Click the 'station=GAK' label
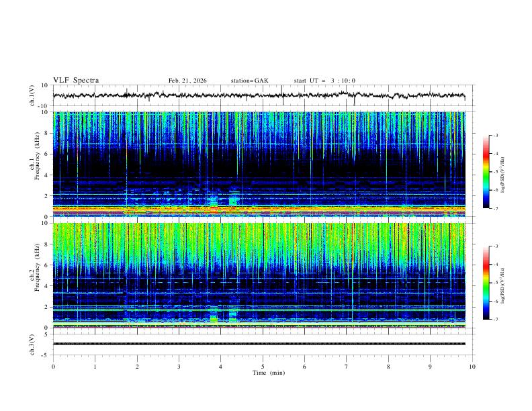532x411 pixels. [x=249, y=81]
